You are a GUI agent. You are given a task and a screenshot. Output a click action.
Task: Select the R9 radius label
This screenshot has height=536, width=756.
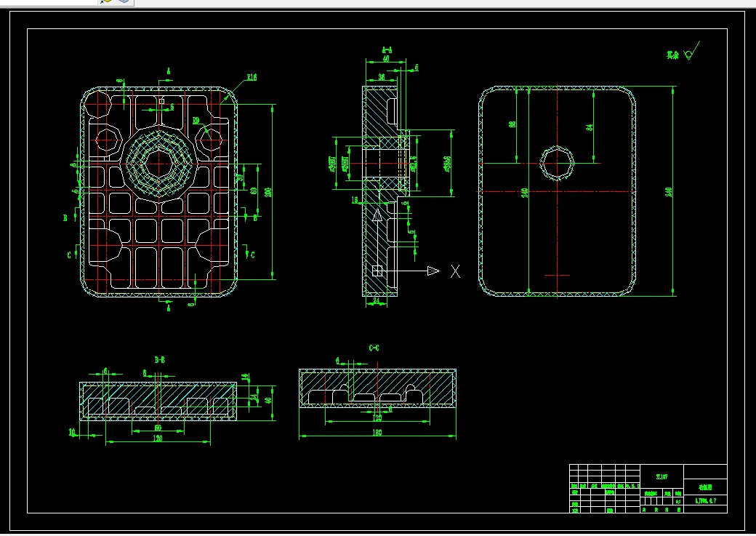click(x=196, y=121)
